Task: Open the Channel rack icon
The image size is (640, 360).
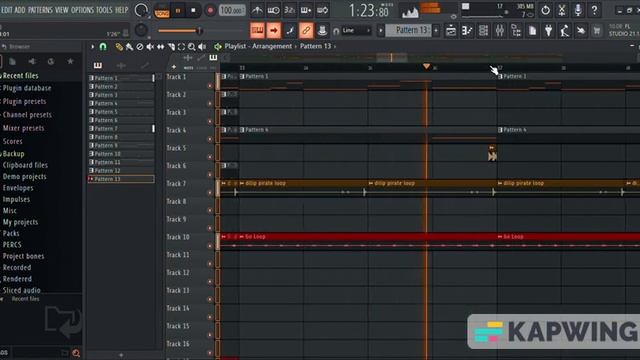Action: [x=483, y=31]
